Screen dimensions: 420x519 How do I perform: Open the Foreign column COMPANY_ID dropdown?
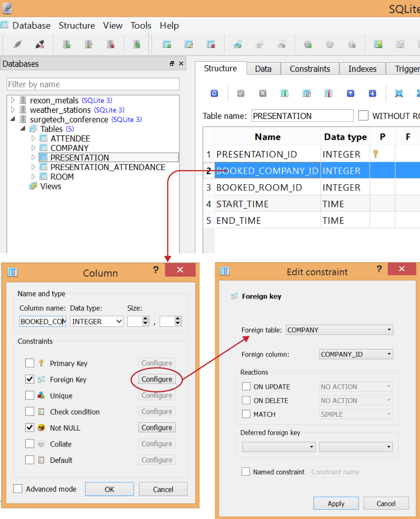coord(356,354)
